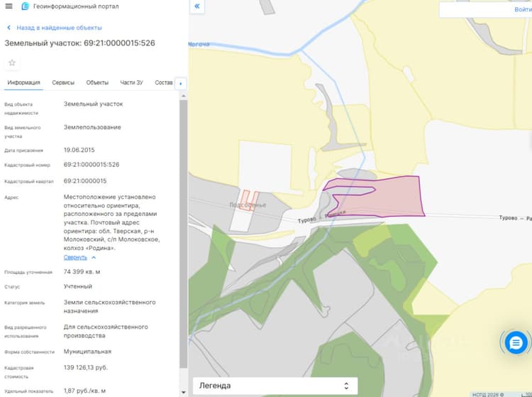The height and width of the screenshot is (397, 532).
Task: Click the chevron next to Свернуть
Action: (94, 258)
